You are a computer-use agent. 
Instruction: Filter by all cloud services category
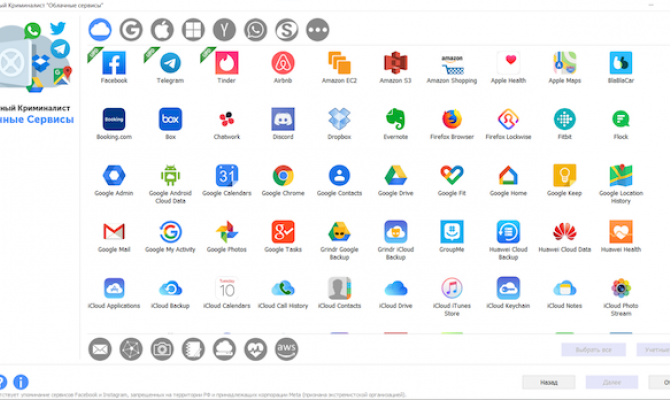coord(100,30)
